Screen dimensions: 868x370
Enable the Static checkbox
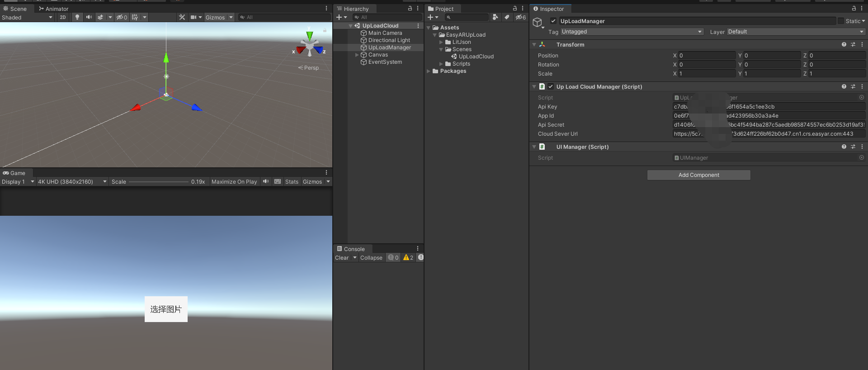tap(841, 21)
